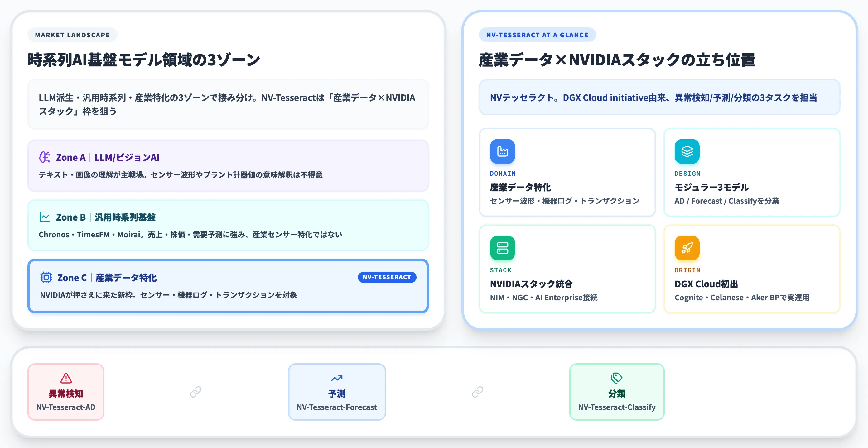Click the link icon between Forecast and Classify
Screen dimensions: 868x448
pos(477,392)
